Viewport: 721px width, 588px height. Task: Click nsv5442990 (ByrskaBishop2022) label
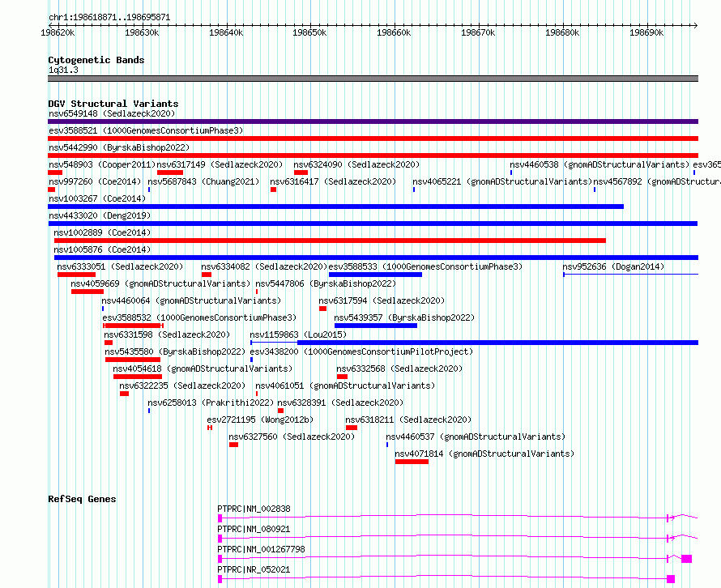click(x=119, y=147)
